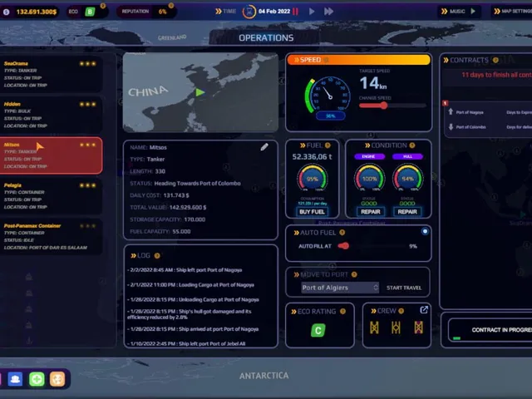Pause the game time
Image resolution: width=532 pixels, height=399 pixels.
point(296,11)
